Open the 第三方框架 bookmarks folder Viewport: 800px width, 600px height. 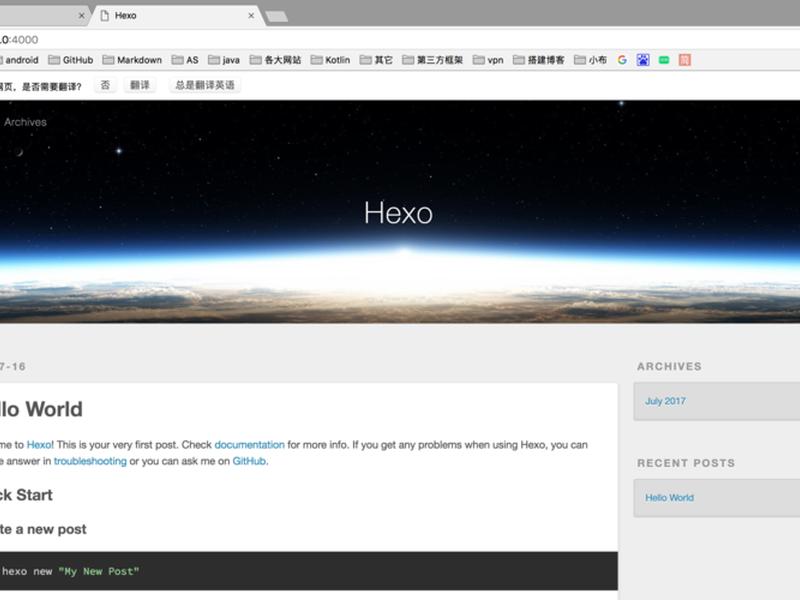coord(433,60)
